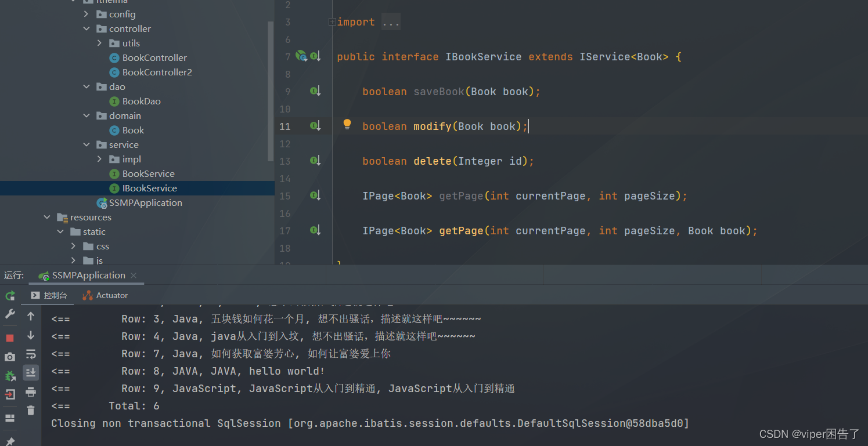Click the saveBook method name in editor
Screen dimensions: 868x446
[439, 91]
